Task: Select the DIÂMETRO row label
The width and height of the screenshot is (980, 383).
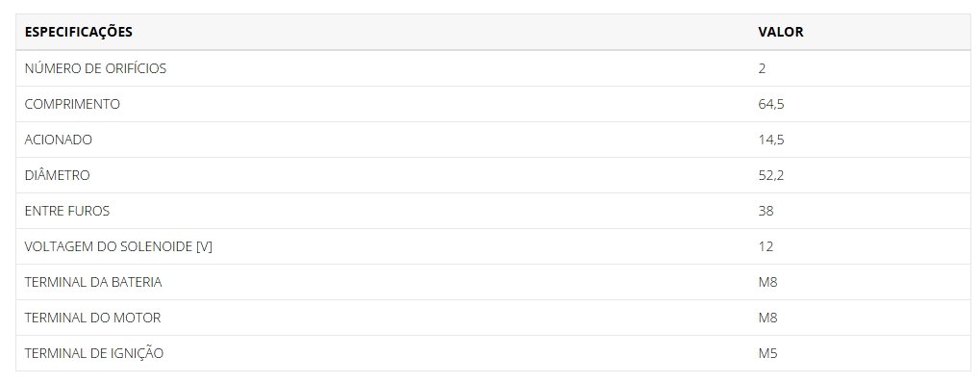Action: [x=58, y=175]
